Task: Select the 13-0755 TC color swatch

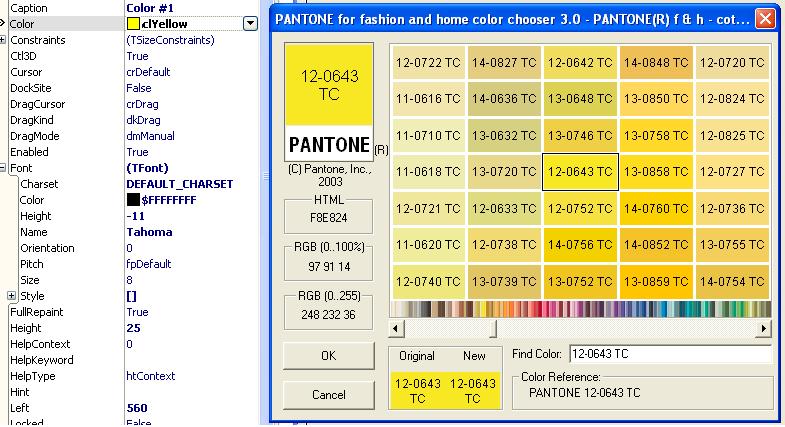Action: click(x=732, y=245)
